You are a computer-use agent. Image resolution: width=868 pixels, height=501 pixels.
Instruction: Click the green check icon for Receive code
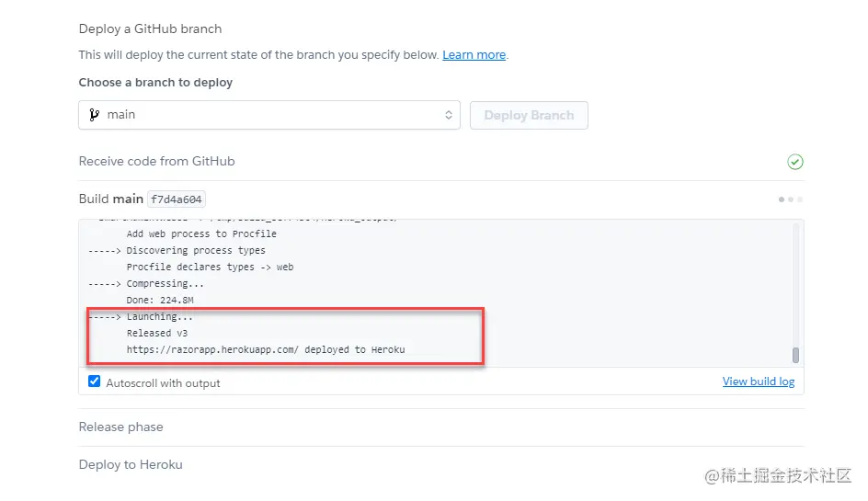coord(795,162)
